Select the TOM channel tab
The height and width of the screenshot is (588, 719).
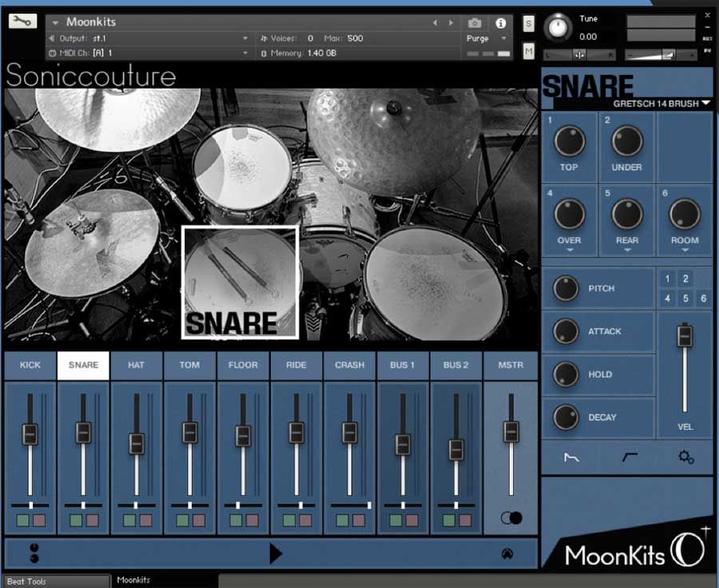coord(189,366)
